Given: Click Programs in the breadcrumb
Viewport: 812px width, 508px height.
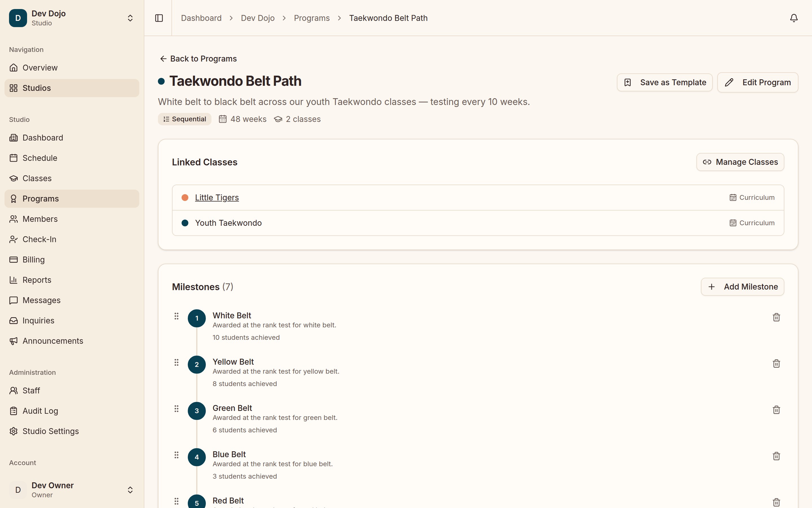Looking at the screenshot, I should (x=312, y=18).
